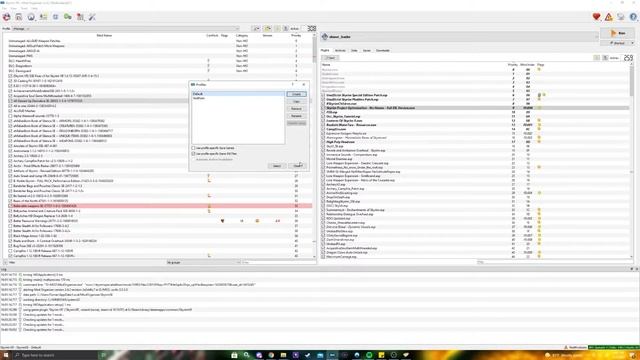This screenshot has width=640, height=360.
Task: Click the Run button
Action: click(x=618, y=33)
